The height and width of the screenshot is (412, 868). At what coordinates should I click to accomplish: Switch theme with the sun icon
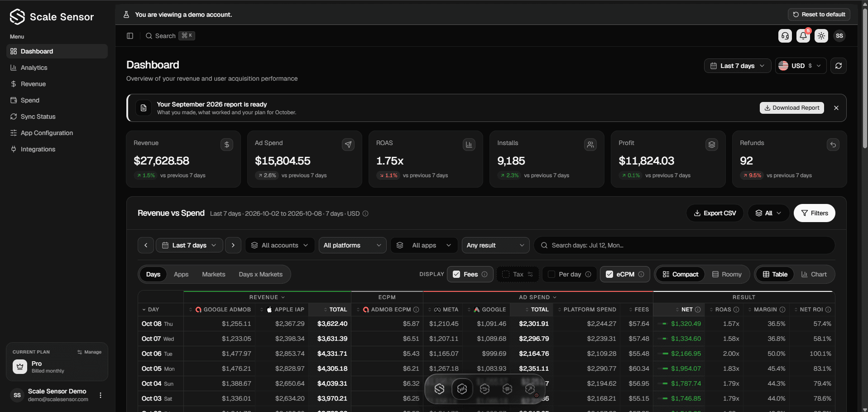coord(821,36)
